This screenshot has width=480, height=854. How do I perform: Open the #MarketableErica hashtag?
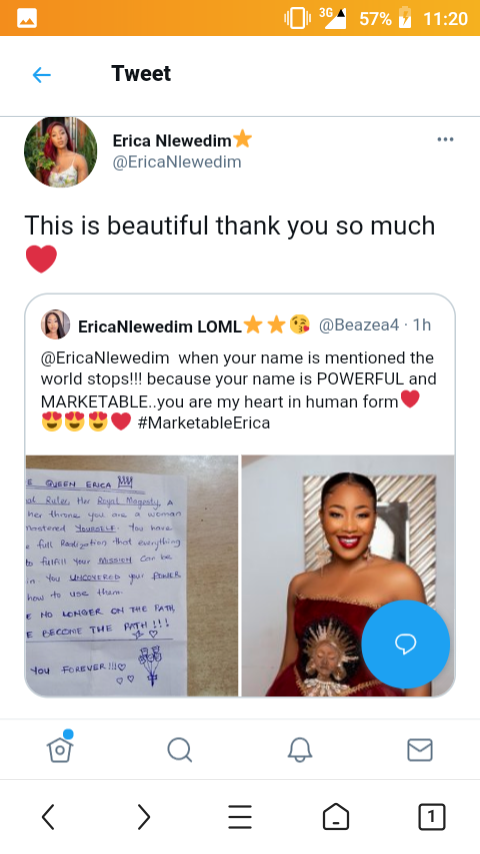coord(204,423)
